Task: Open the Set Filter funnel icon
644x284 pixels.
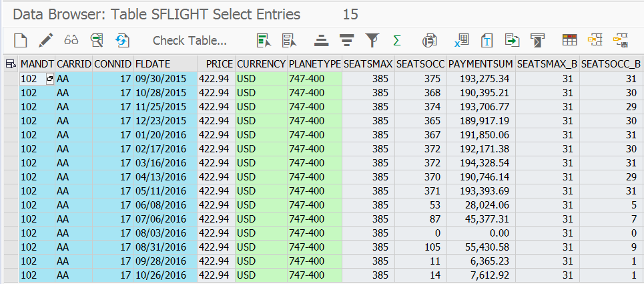Action: pos(372,41)
